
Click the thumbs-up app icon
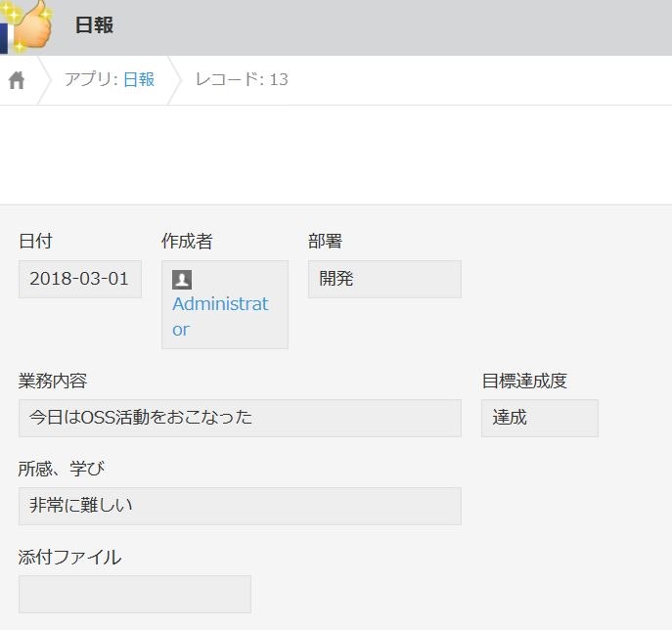(x=25, y=25)
